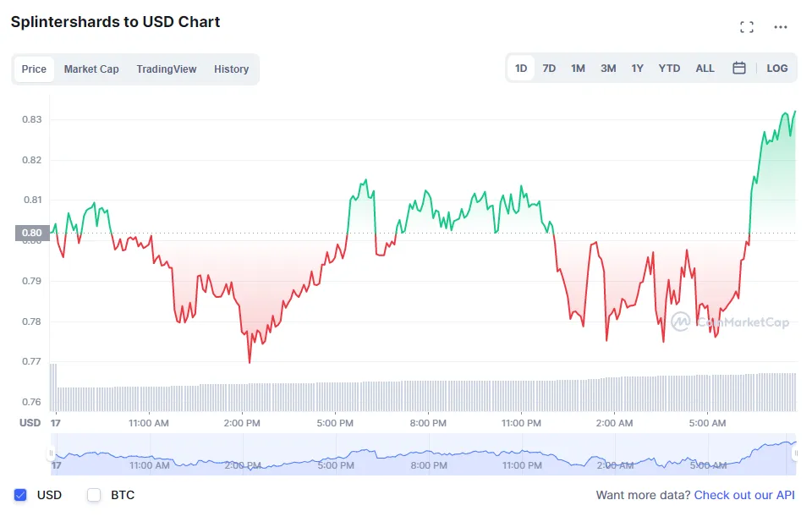Screen dimensions: 812x522
Task: Select the 7D time range
Action: (x=549, y=69)
